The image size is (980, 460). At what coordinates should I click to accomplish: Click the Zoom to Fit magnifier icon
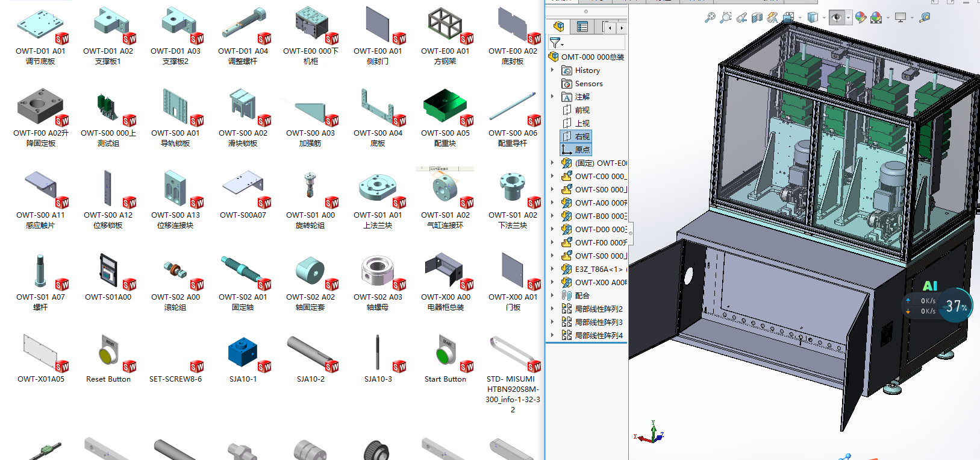point(710,17)
